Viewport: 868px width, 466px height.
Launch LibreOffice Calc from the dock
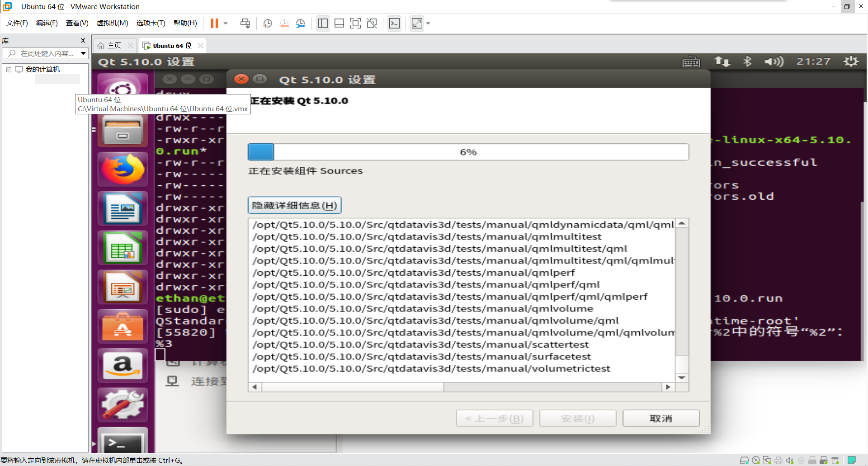pos(123,248)
